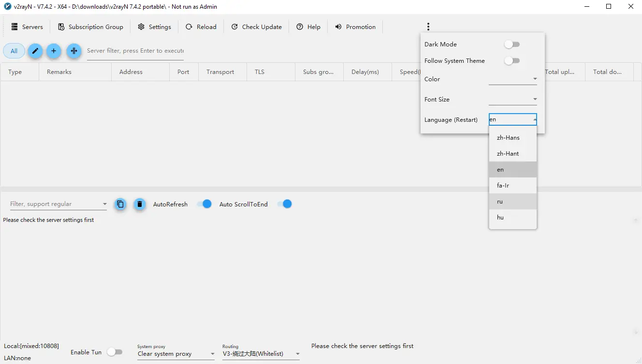Copy log messages with the copy icon
Screen dimensions: 642x364
pos(120,204)
